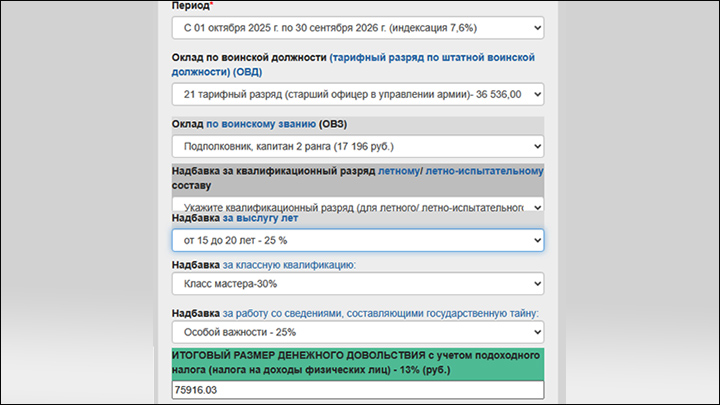Image resolution: width=720 pixels, height=405 pixels.
Task: Open the Особой важности - 25% dropdown
Action: pos(357,331)
